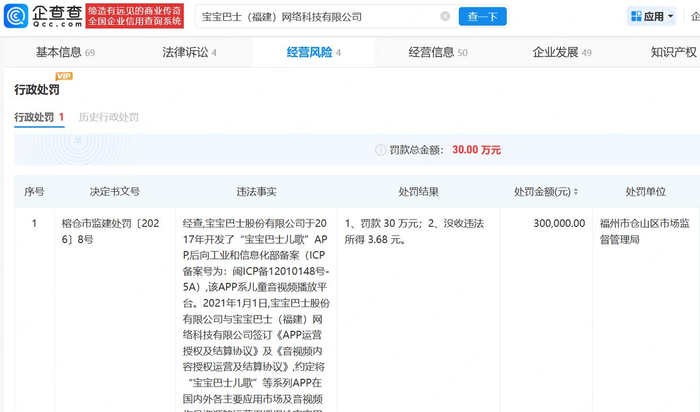
Task: Clear the search box with the x icon
Action: tap(445, 17)
